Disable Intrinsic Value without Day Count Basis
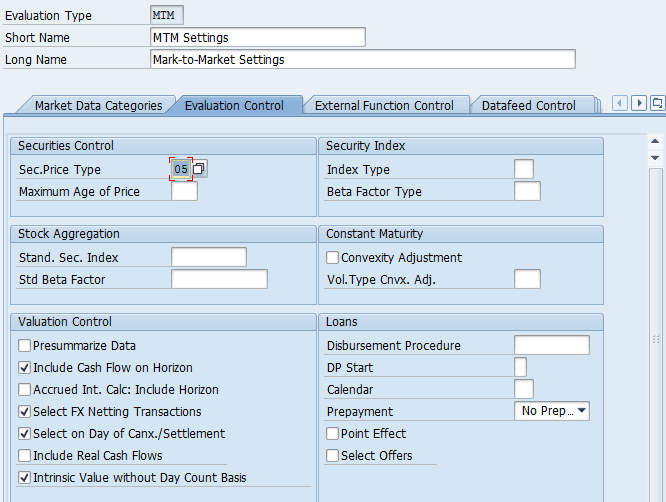Screen dimensions: 666x502 point(25,478)
